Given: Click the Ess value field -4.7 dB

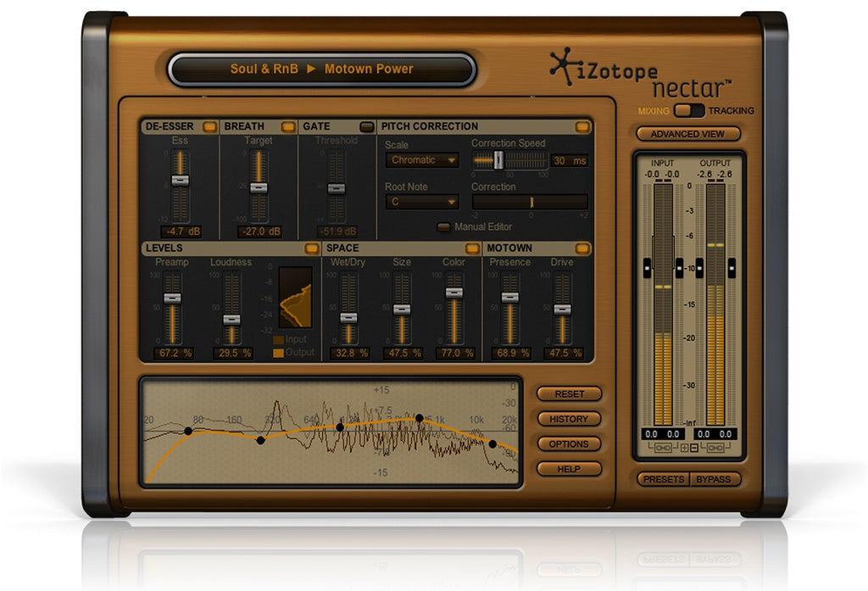Looking at the screenshot, I should click(181, 231).
